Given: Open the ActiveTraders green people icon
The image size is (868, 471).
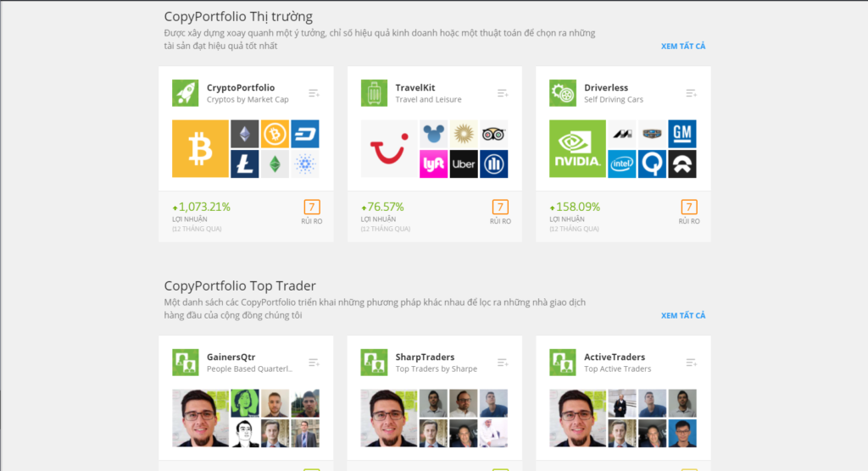Looking at the screenshot, I should 563,363.
